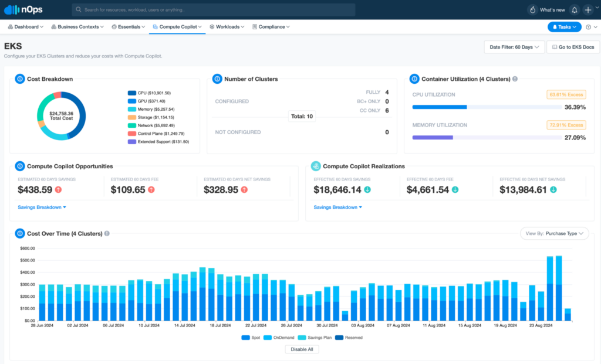Screen dimensions: 601x364
Task: Click the Go to EKS Docs button
Action: 572,47
